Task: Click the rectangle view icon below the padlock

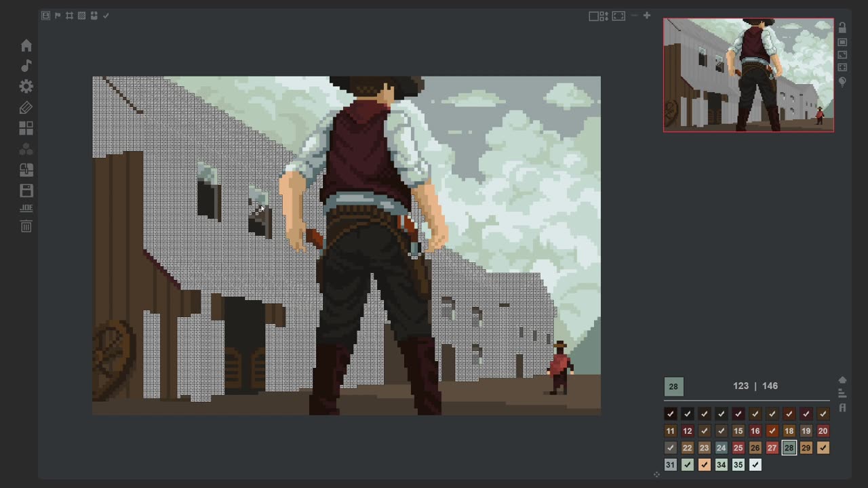Action: coord(842,42)
